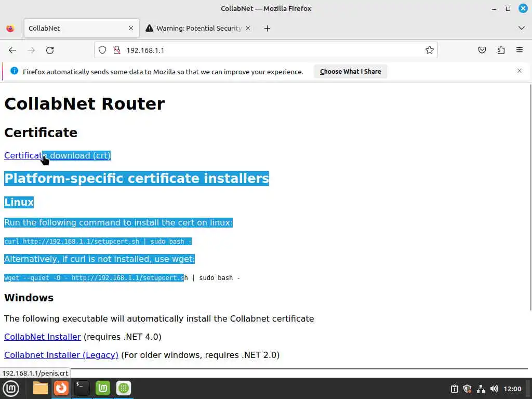Click the update notification tray icon
The image size is (532, 399).
pos(454,389)
